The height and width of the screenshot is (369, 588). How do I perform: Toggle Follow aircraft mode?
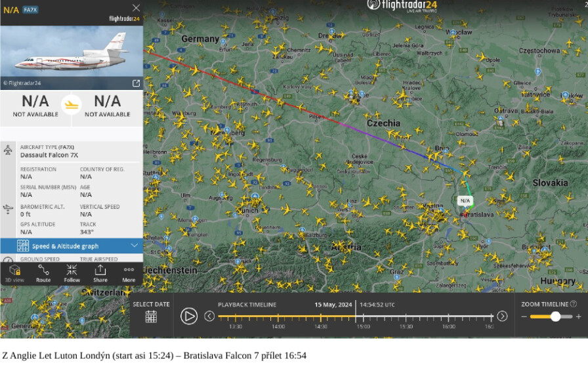pyautogui.click(x=72, y=273)
